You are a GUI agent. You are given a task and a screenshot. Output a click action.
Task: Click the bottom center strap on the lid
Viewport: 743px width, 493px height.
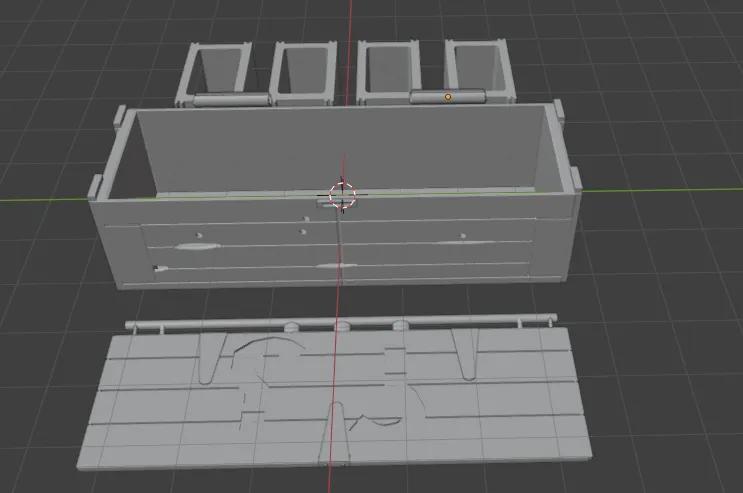coord(335,432)
